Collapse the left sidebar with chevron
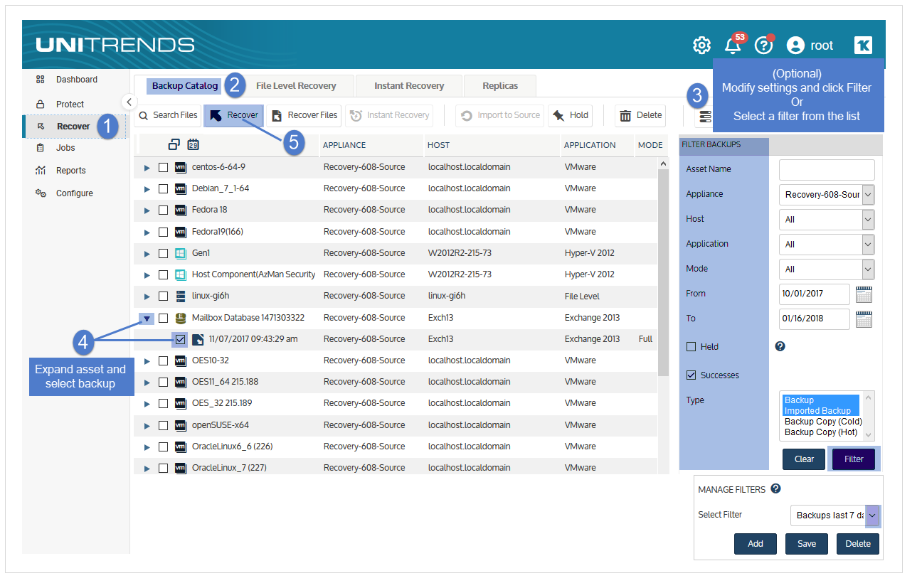The height and width of the screenshot is (588, 922). (128, 102)
